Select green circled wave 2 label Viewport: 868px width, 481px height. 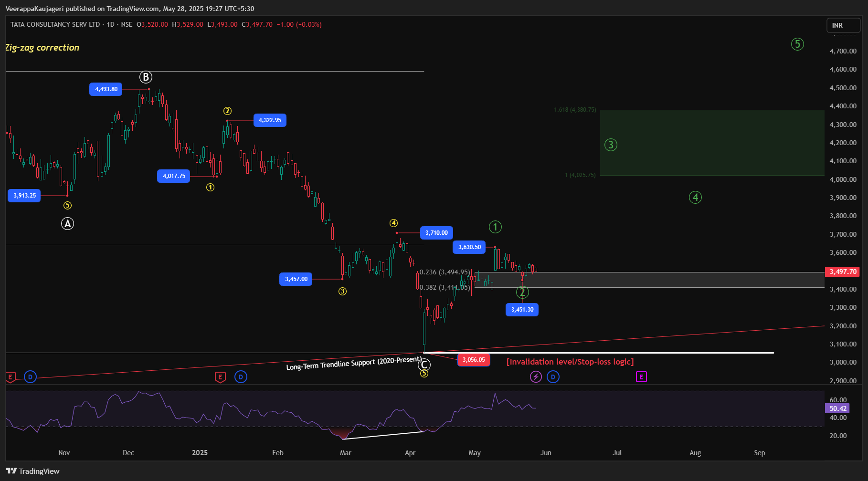[x=522, y=292]
